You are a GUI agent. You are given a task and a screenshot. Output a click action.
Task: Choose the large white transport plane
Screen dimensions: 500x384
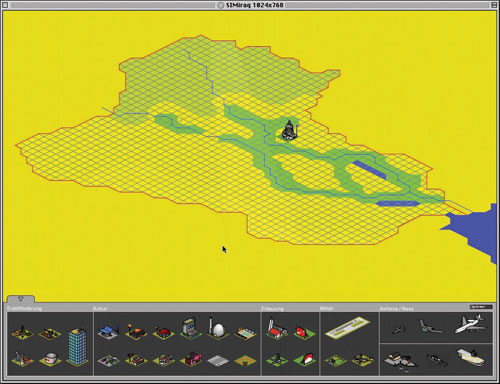470,324
